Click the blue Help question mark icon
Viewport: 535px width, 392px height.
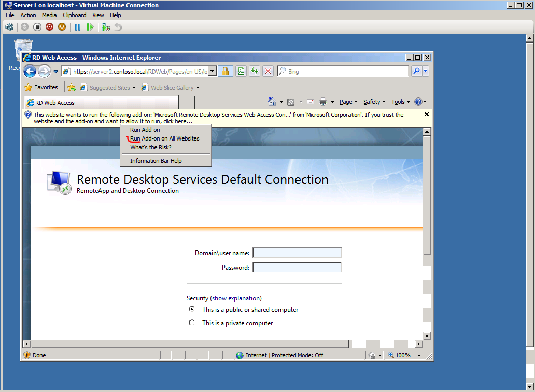tap(418, 102)
